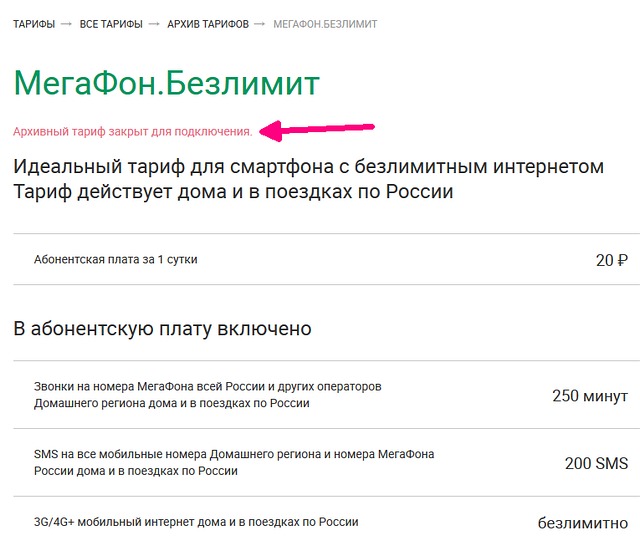Select 'Идеальный тариф для смартфона' heading line
The height and width of the screenshot is (536, 640).
tap(308, 167)
